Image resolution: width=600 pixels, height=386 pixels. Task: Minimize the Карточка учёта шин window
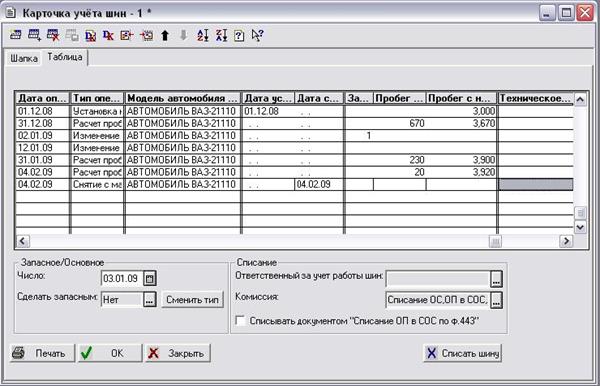547,13
